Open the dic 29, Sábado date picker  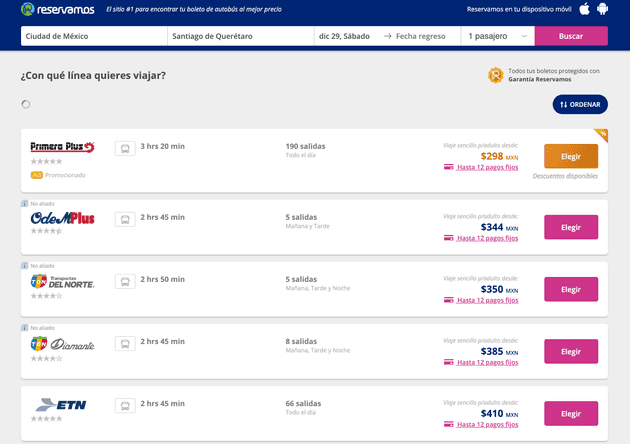click(347, 36)
